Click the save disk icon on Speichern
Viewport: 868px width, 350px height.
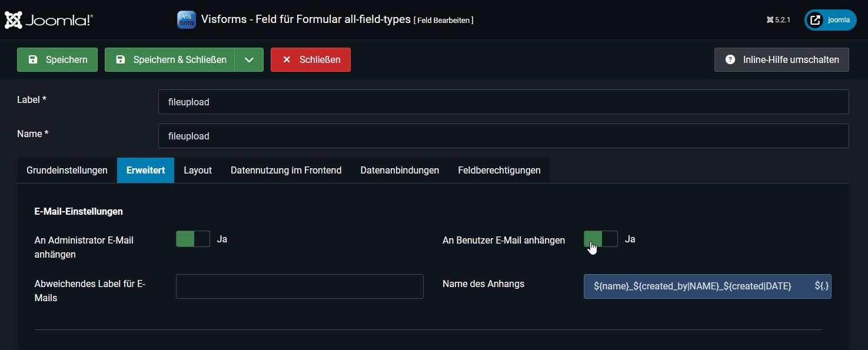pyautogui.click(x=32, y=59)
